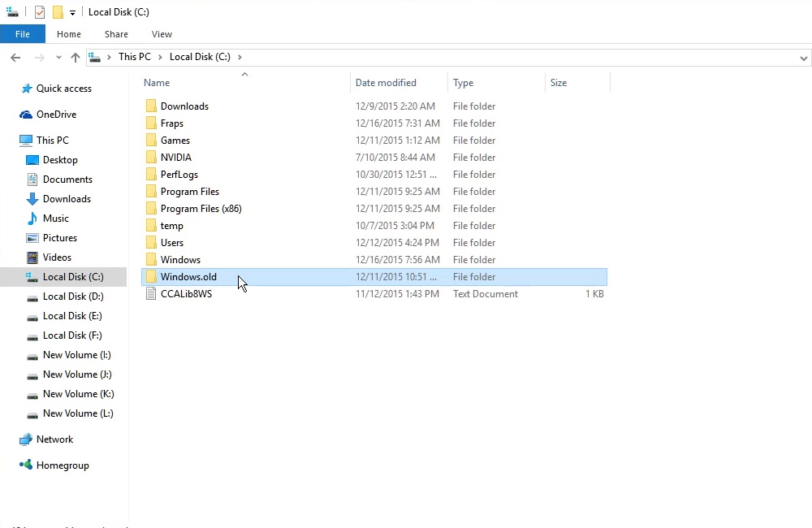Viewport: 812px width, 528px height.
Task: Go back using the Back arrow
Action: tap(15, 58)
